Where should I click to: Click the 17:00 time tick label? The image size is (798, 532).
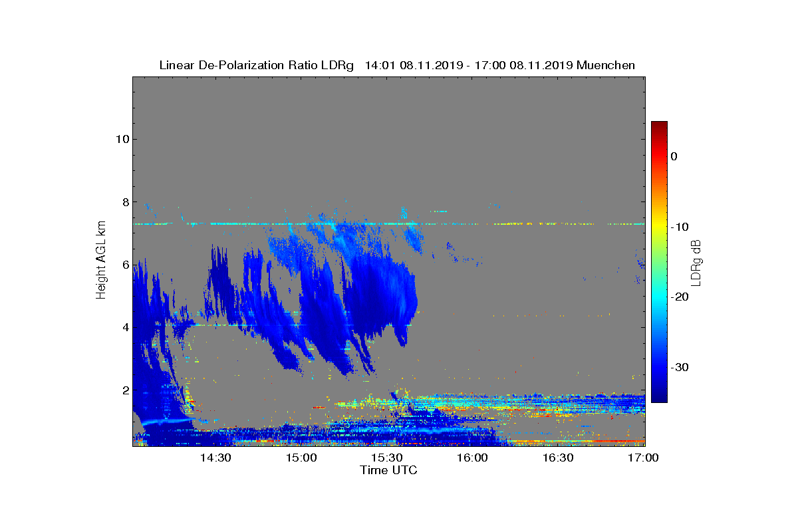click(644, 458)
